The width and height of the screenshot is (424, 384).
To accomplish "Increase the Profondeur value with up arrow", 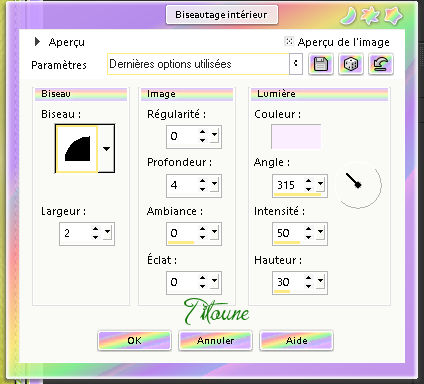I will 202,181.
